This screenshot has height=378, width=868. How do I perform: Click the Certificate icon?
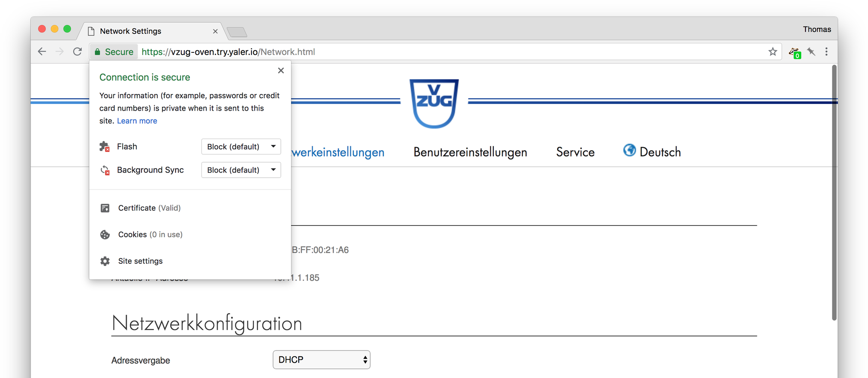tap(105, 208)
